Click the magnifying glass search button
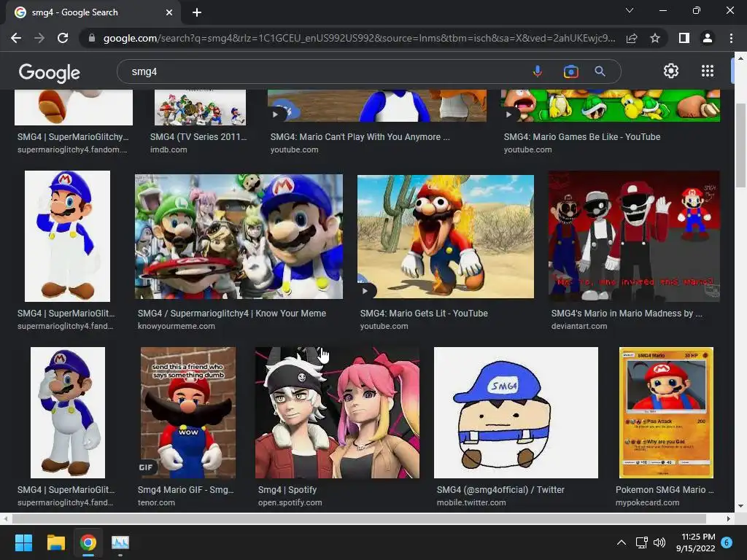 tap(600, 71)
